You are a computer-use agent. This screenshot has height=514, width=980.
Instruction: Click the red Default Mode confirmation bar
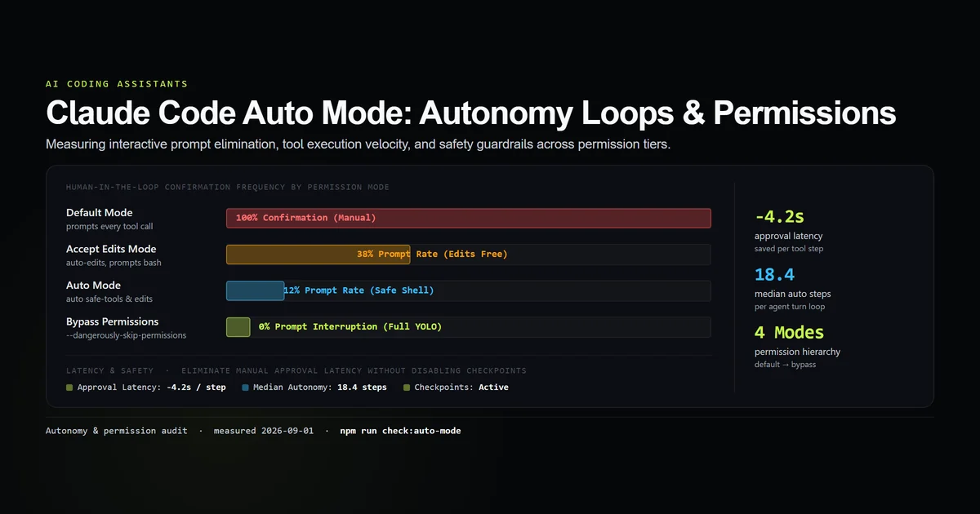pos(468,218)
